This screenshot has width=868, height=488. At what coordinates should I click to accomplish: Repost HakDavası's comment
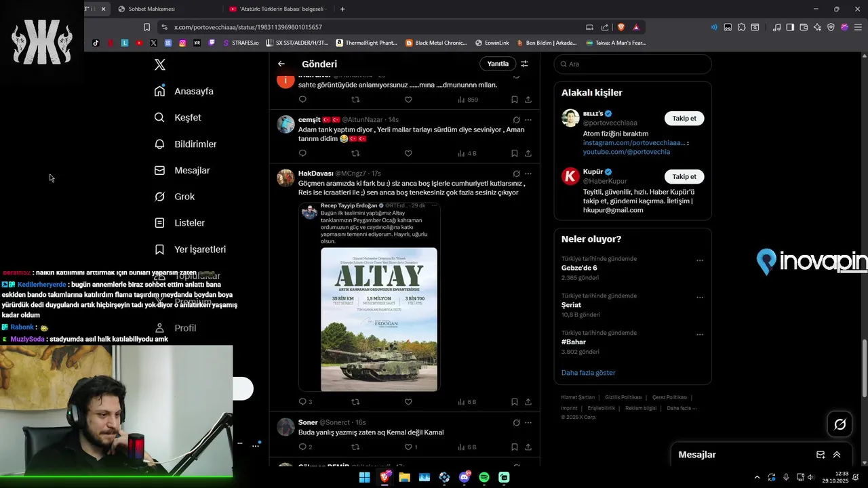355,402
